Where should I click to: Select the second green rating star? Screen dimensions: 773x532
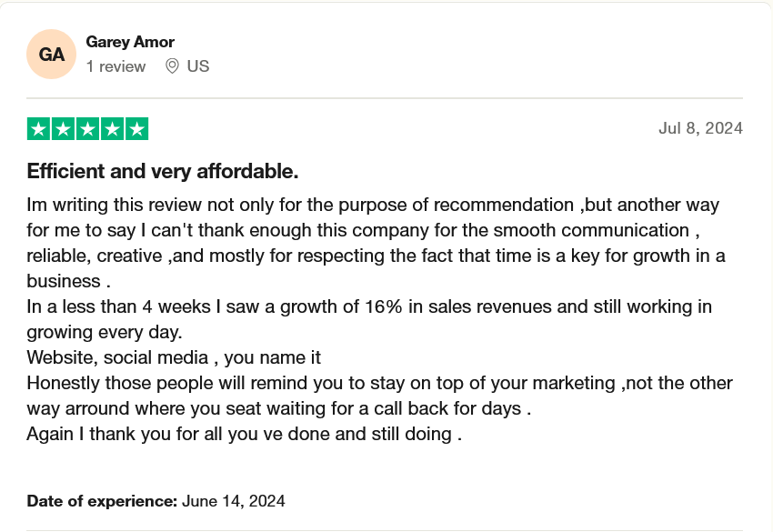63,129
